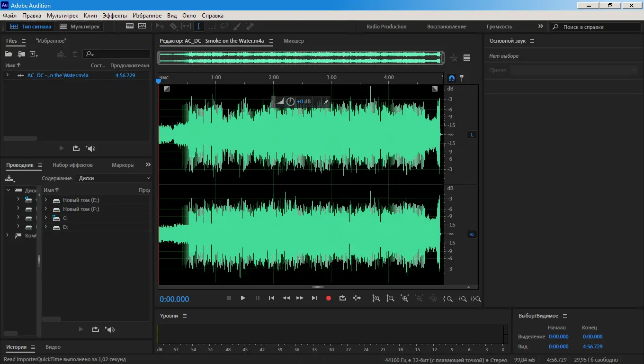
Task: Adjust the +0 dB volume control on waveform
Action: [303, 101]
